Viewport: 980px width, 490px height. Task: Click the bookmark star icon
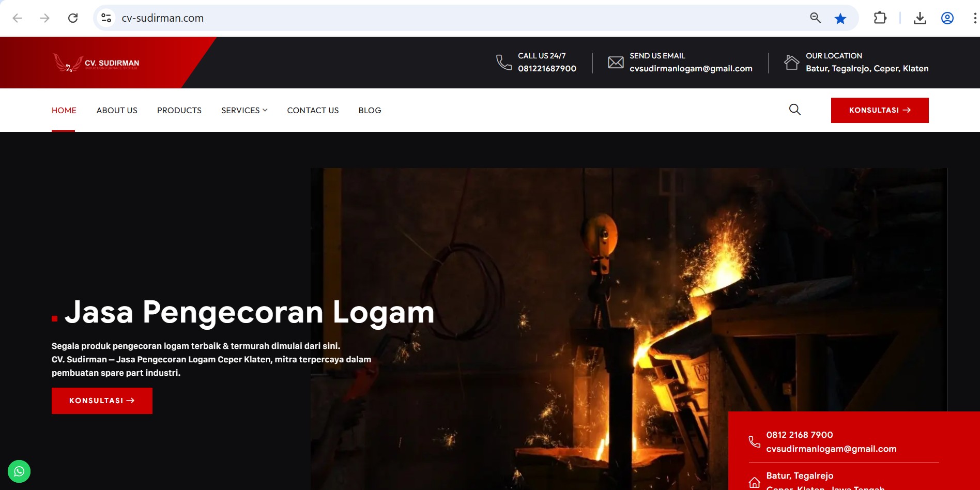click(840, 19)
